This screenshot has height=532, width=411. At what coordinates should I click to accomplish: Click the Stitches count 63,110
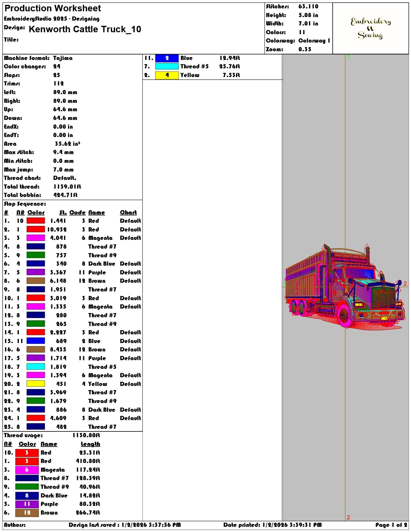(308, 6)
